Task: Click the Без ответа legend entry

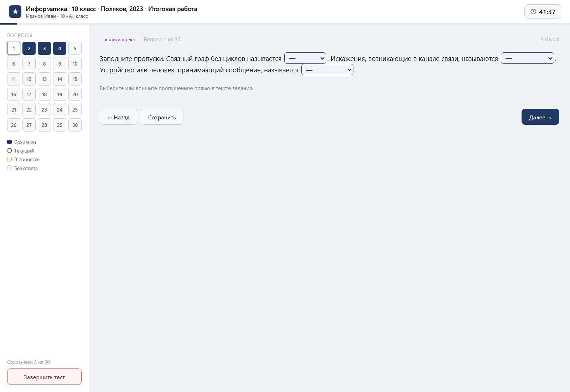Action: click(x=22, y=168)
